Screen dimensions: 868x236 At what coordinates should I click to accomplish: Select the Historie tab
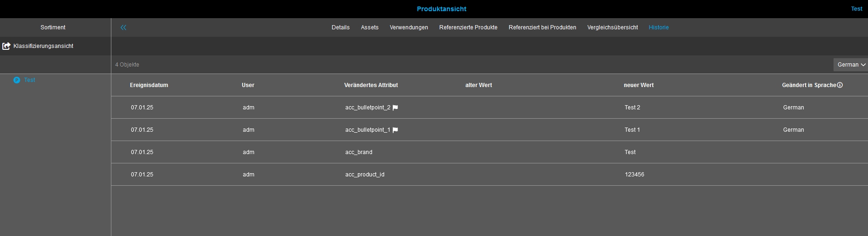pyautogui.click(x=658, y=27)
